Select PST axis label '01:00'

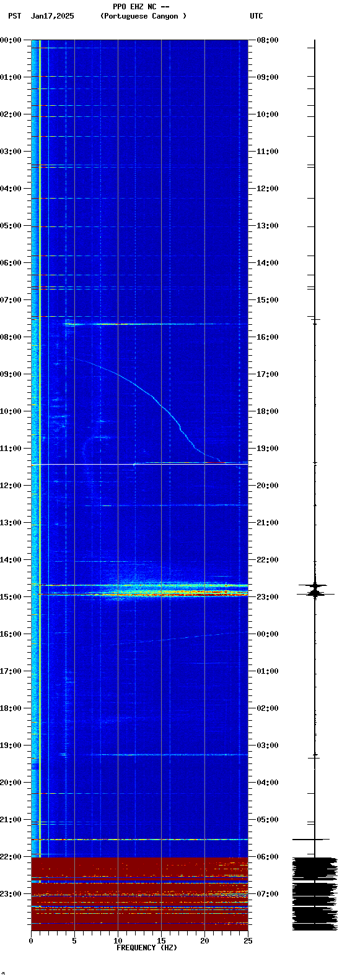(11, 77)
